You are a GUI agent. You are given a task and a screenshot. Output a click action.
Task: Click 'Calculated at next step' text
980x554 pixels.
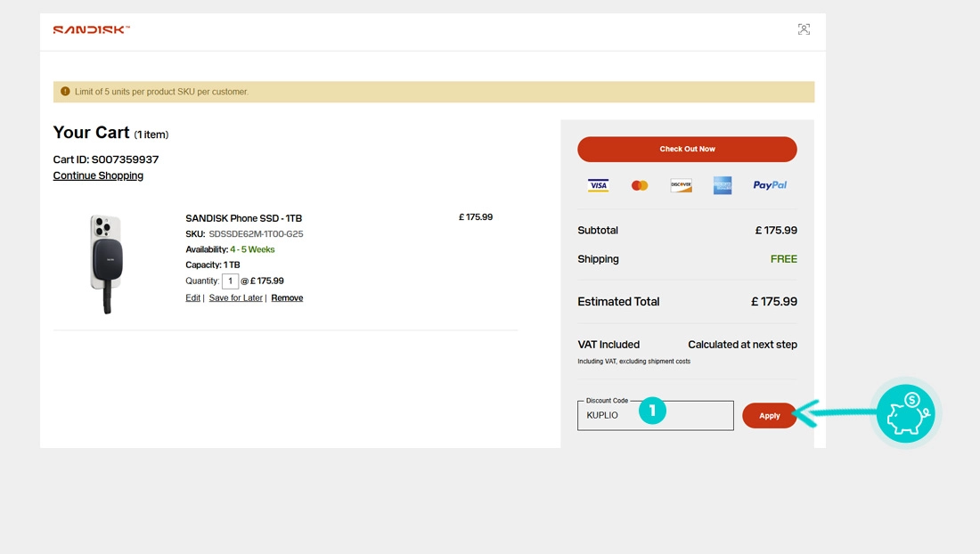[x=742, y=345]
